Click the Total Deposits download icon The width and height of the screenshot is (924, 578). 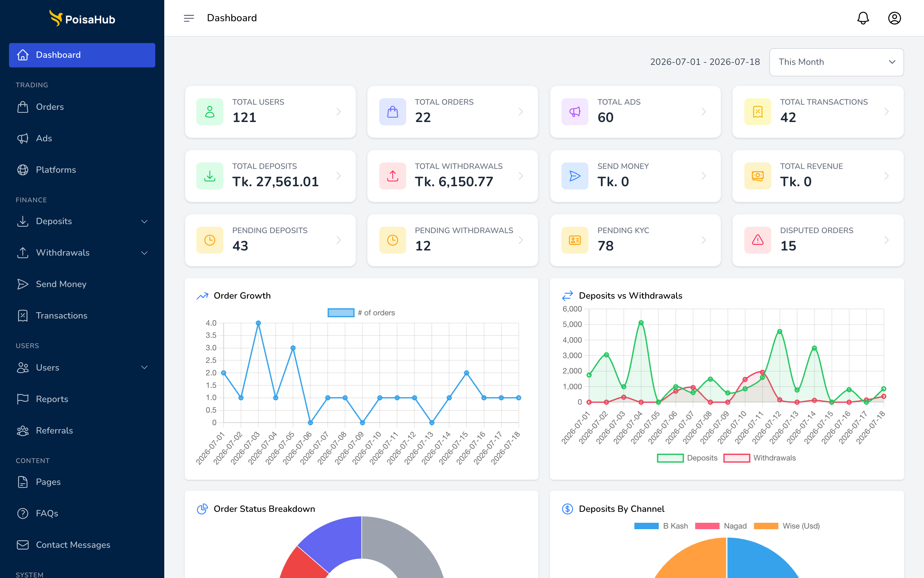[x=210, y=176]
